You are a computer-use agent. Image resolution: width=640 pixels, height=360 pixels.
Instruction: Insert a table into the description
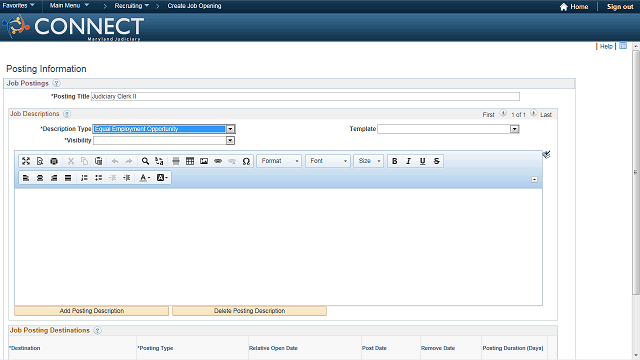click(x=190, y=161)
